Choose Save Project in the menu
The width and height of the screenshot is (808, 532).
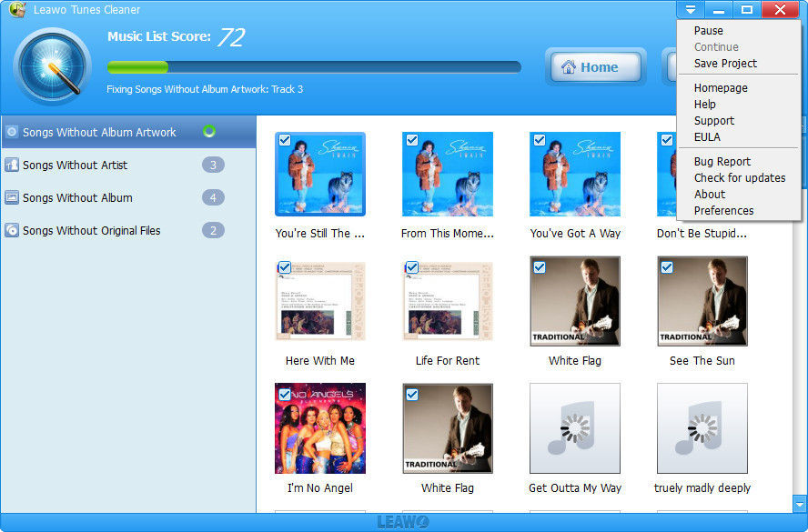click(x=725, y=64)
